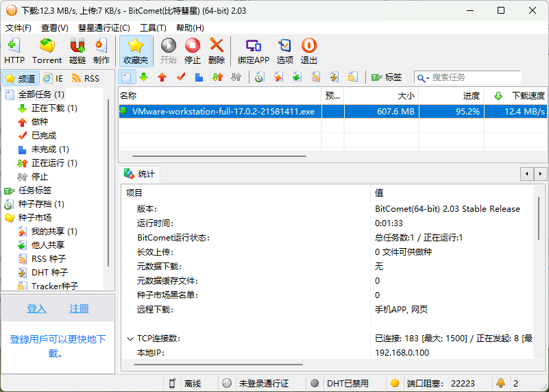Filter unfinished tasks via blue file toolbar icon
The width and height of the screenshot is (549, 392).
tap(199, 77)
